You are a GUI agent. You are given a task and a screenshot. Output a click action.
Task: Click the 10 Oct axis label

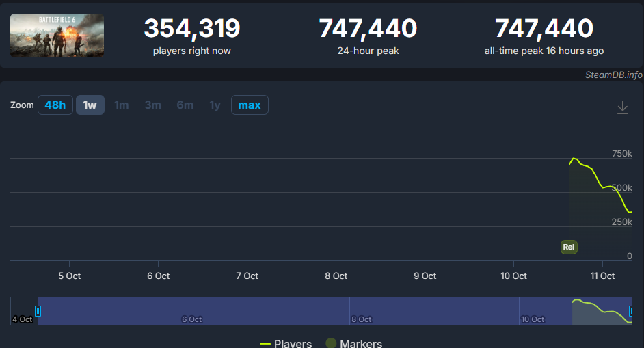tap(513, 276)
